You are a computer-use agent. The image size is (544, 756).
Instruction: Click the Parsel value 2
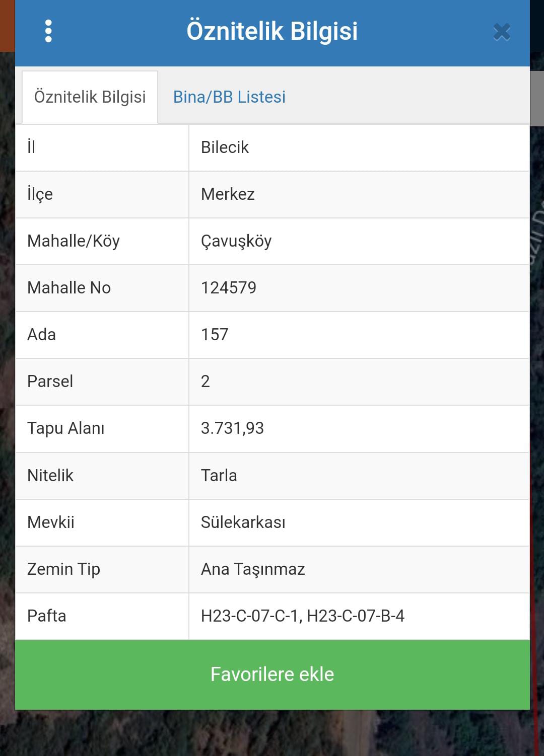click(x=205, y=382)
